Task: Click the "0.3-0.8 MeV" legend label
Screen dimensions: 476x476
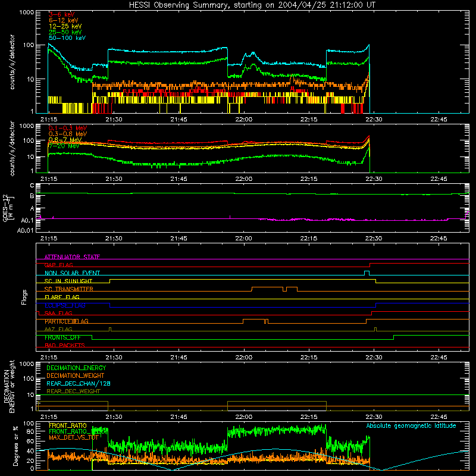Action: pyautogui.click(x=68, y=134)
